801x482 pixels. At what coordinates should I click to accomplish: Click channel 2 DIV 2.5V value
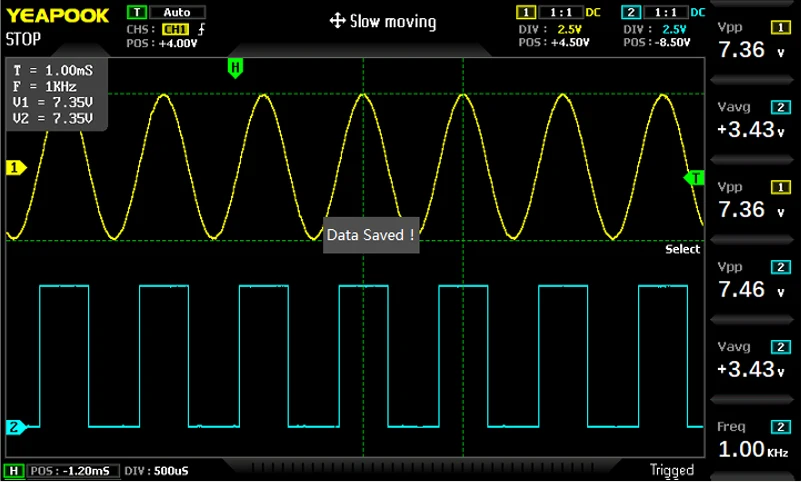(674, 30)
